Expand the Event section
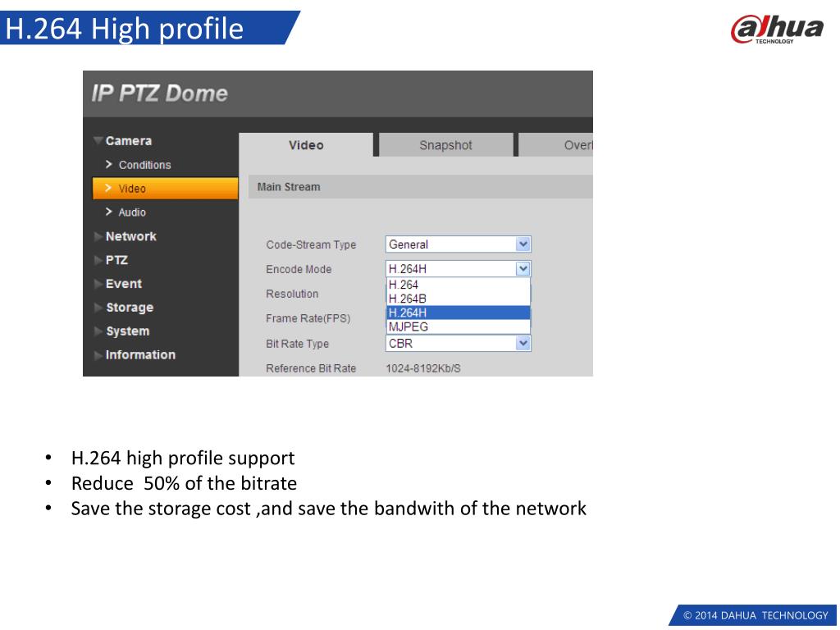This screenshot has height=630, width=840. [x=118, y=284]
